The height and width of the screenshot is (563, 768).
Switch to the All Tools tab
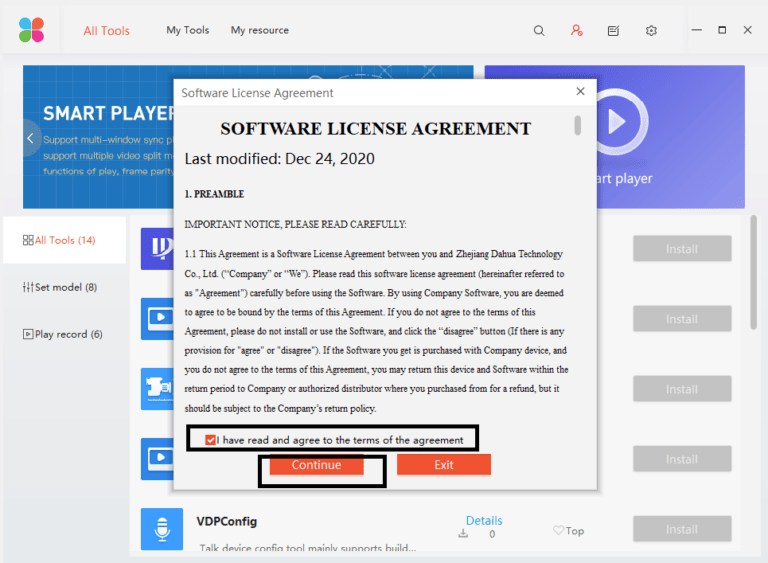click(106, 31)
